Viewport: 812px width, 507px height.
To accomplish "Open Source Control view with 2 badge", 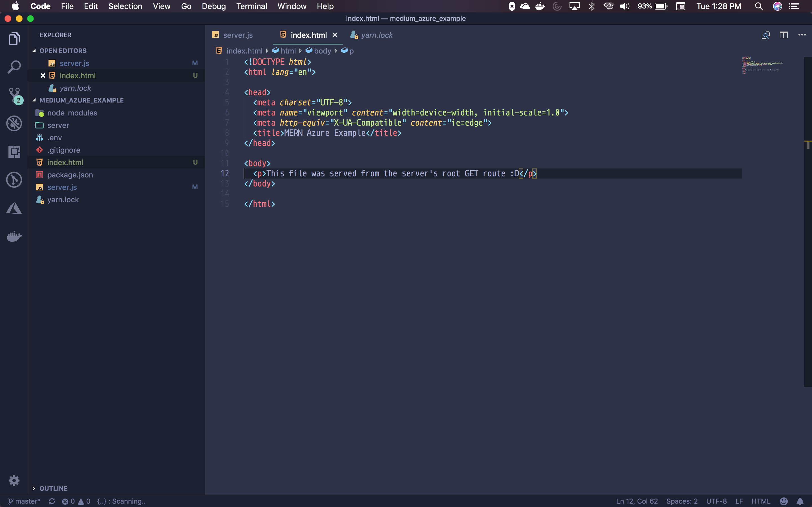I will (x=14, y=95).
